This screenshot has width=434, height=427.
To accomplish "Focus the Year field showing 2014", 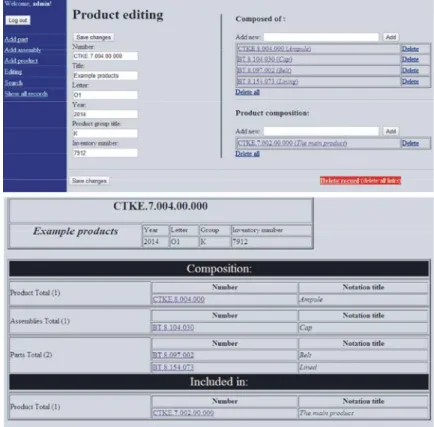I will [x=105, y=114].
